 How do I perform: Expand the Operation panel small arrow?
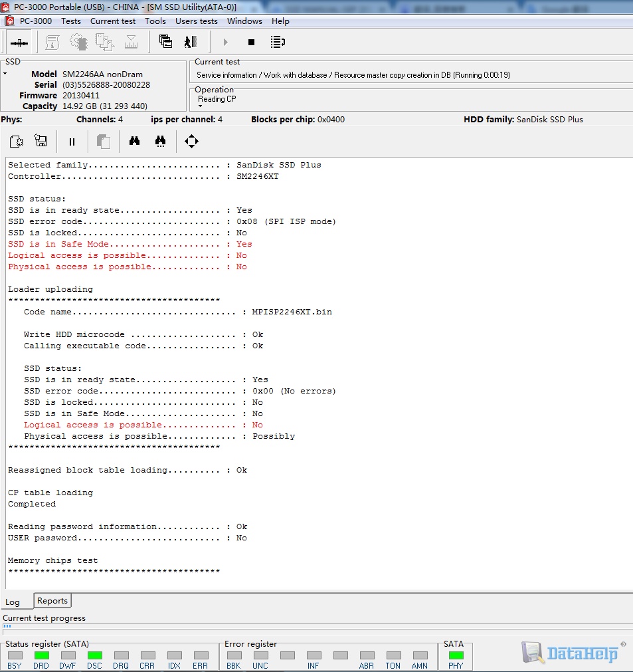[200, 106]
